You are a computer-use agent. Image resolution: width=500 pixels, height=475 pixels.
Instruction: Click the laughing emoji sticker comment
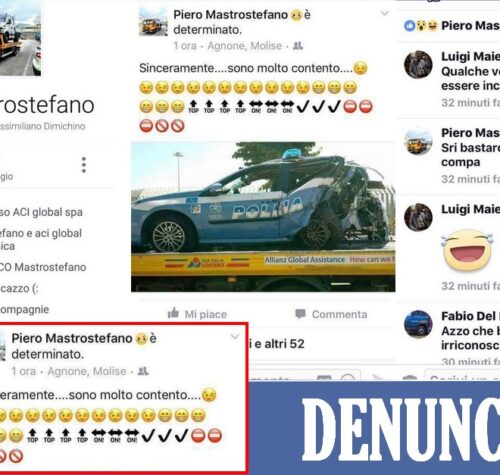(468, 250)
